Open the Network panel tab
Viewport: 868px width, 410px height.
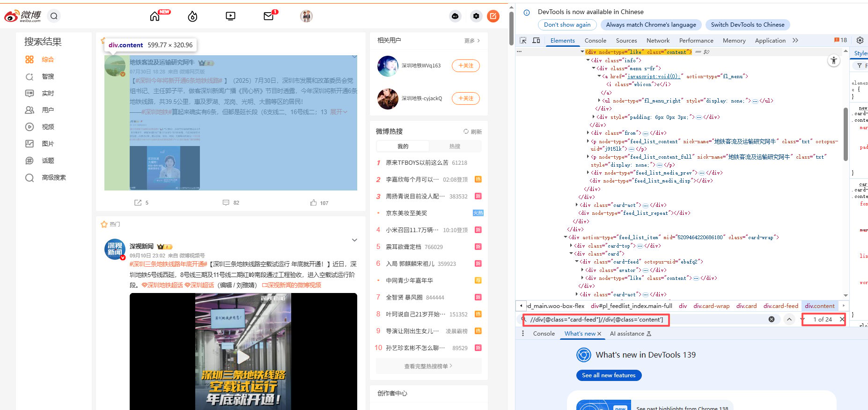pos(658,41)
